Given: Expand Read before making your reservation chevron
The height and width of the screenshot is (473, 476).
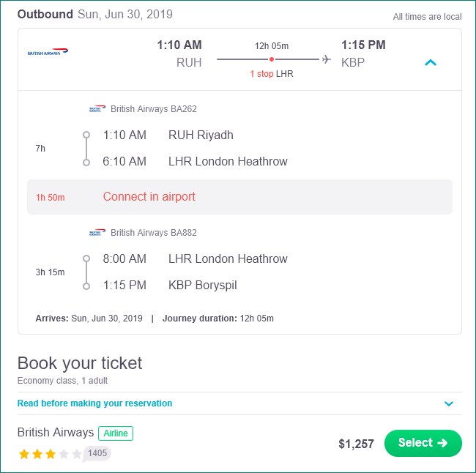Looking at the screenshot, I should click(449, 403).
